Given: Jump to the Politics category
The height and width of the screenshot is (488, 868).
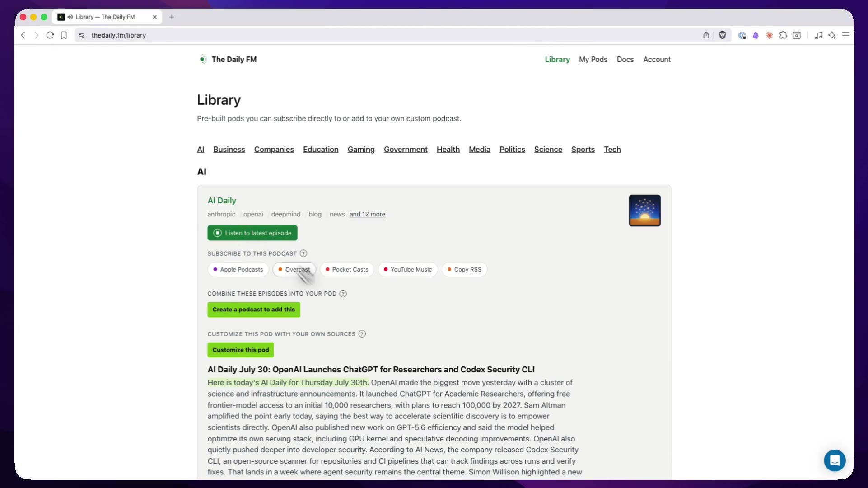Looking at the screenshot, I should point(512,150).
